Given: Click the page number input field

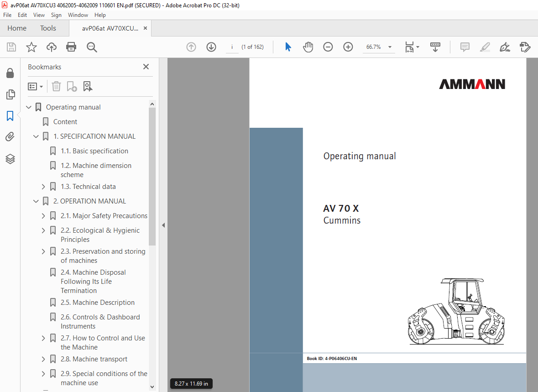Looking at the screenshot, I should pyautogui.click(x=232, y=47).
